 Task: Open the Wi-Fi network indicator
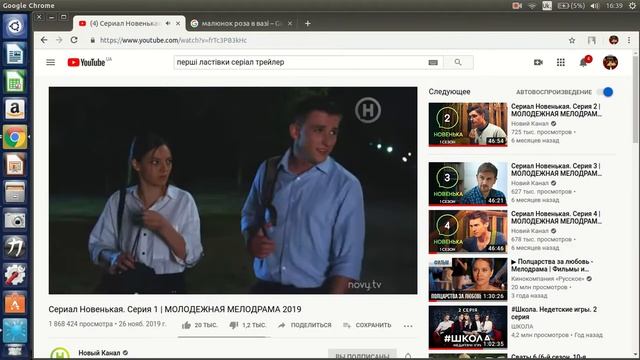pyautogui.click(x=532, y=5)
